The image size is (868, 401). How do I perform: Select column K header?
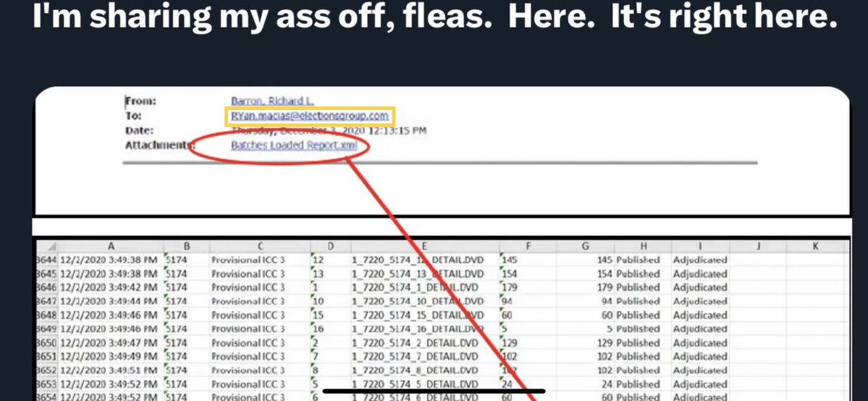pyautogui.click(x=814, y=246)
